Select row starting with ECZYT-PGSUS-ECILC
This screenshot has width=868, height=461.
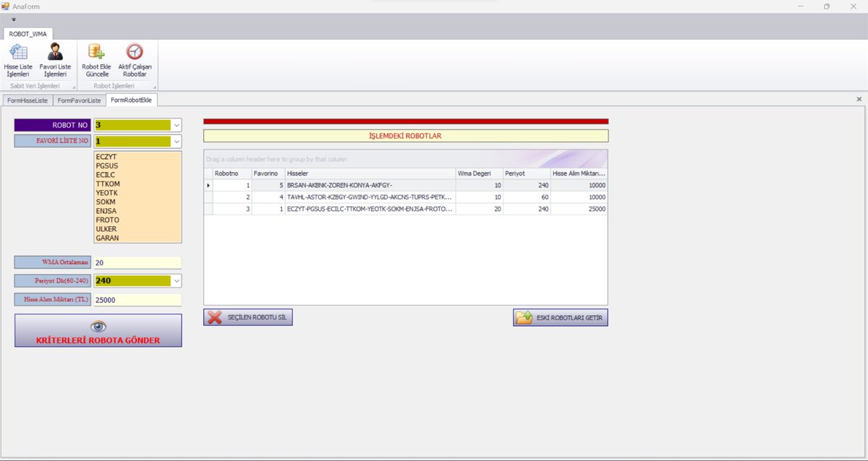406,209
